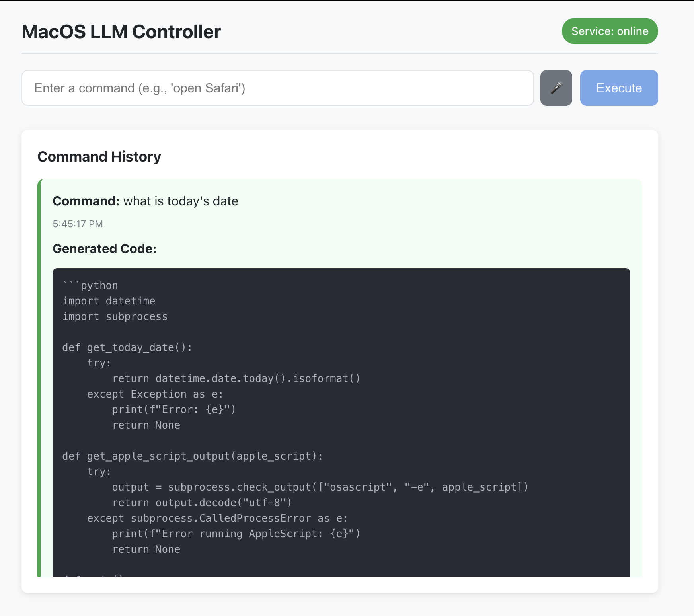Click the microphone voice input button
This screenshot has height=616, width=694.
(556, 88)
